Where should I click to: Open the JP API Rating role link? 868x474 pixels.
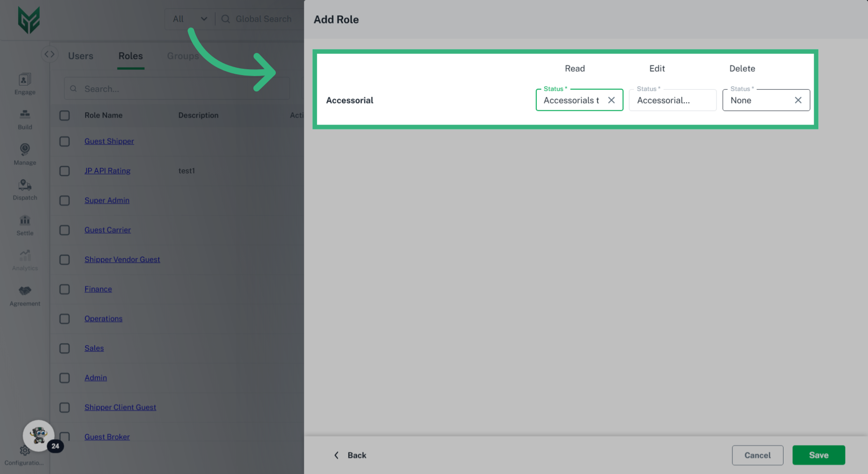tap(107, 171)
